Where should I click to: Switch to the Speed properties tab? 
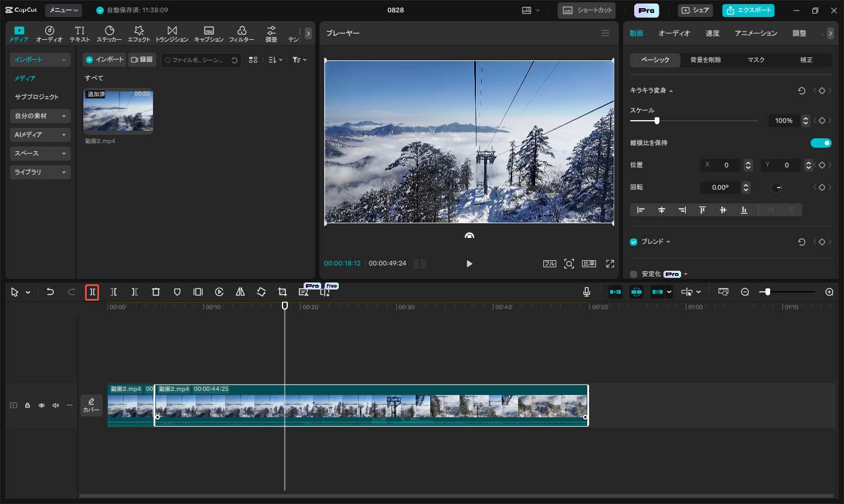(x=712, y=33)
